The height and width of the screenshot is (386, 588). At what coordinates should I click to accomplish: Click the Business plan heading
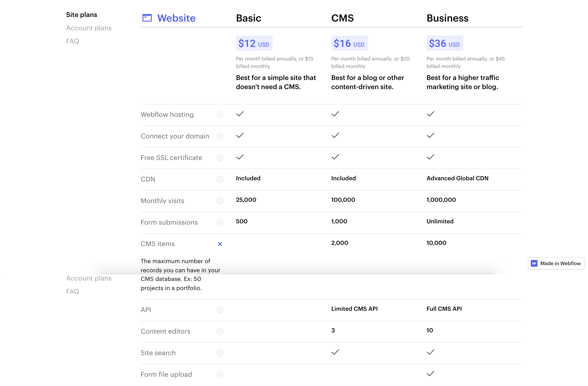pos(448,18)
